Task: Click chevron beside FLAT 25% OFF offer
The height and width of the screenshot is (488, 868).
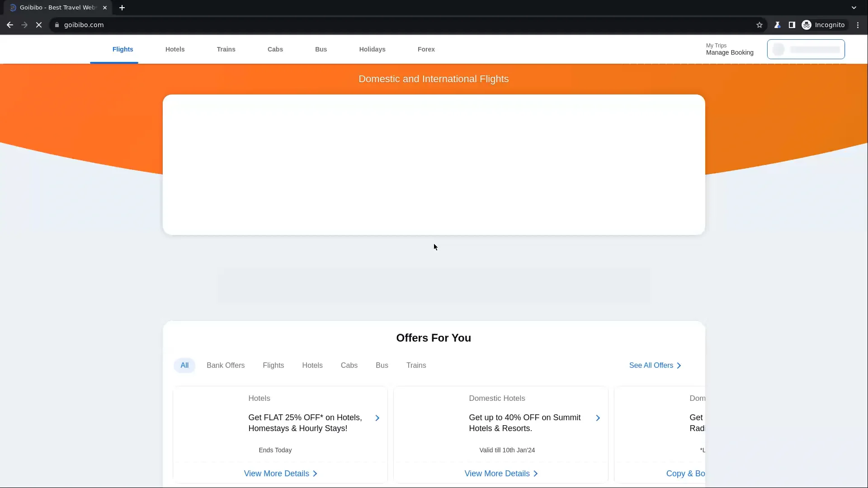Action: pos(377,418)
